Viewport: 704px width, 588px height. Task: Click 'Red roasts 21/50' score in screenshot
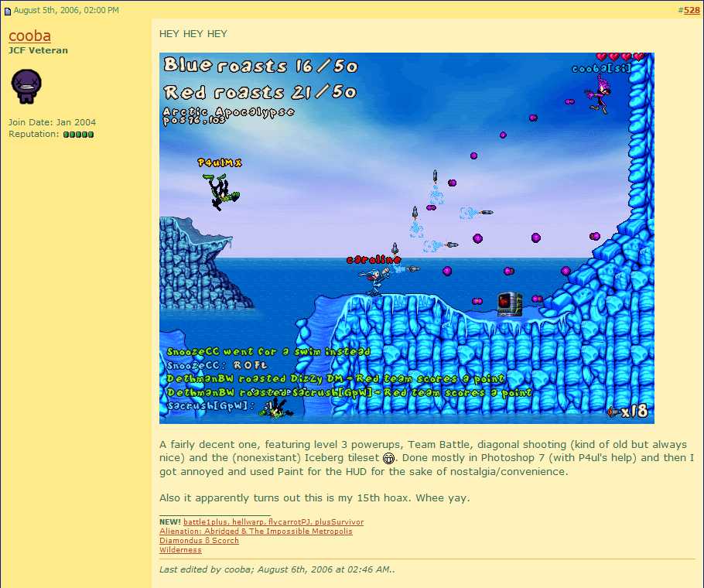click(259, 93)
